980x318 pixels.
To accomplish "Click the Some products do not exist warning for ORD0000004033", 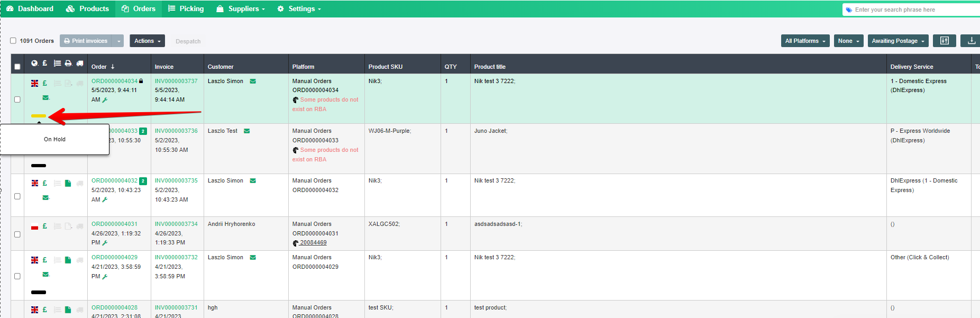I will [325, 155].
